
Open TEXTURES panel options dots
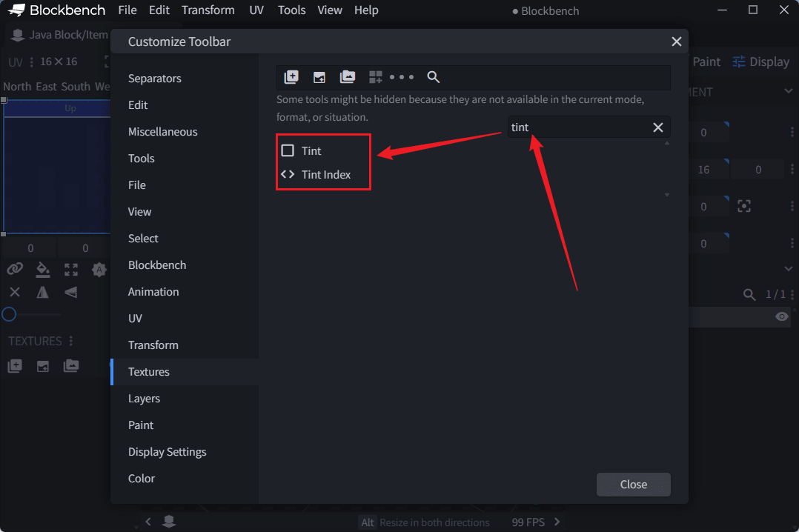71,341
